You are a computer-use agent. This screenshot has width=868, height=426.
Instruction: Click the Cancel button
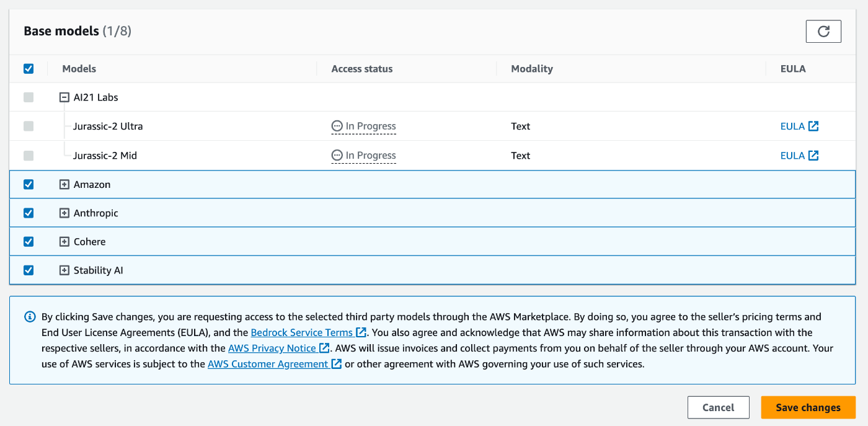coord(719,407)
